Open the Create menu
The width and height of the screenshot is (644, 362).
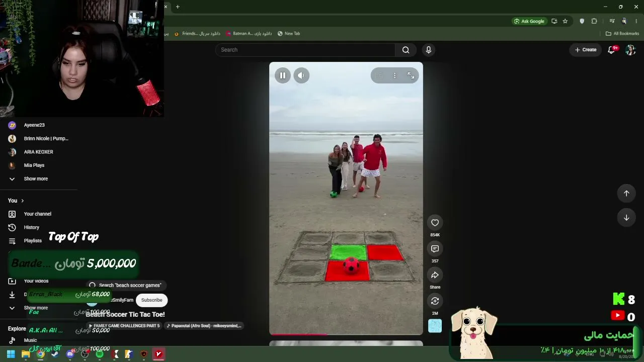(x=586, y=50)
